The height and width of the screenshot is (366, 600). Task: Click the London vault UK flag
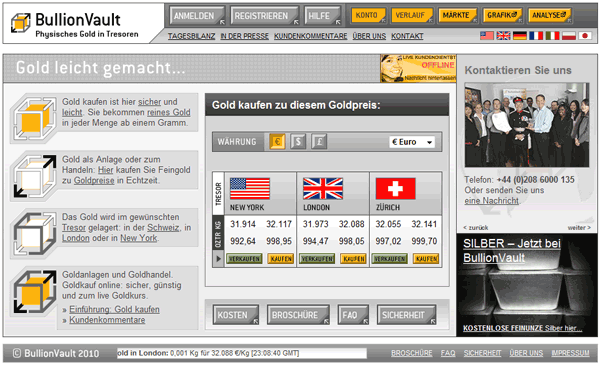point(323,188)
